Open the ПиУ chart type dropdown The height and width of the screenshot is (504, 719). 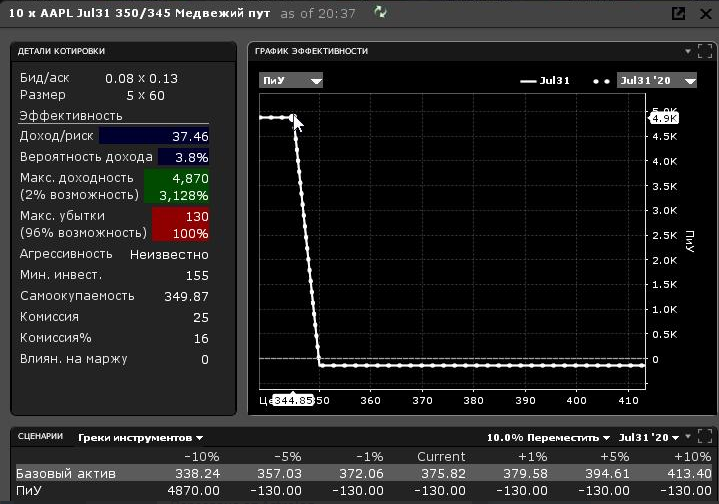[x=291, y=80]
